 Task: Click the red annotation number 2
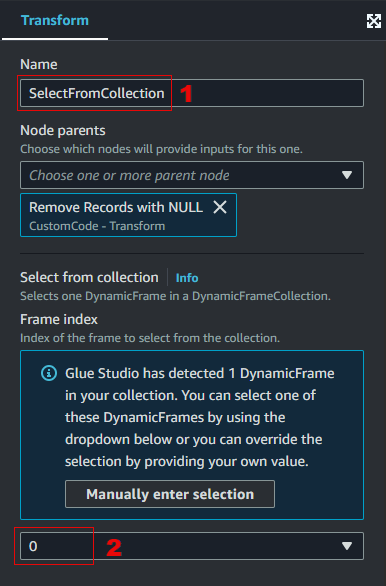(x=114, y=548)
